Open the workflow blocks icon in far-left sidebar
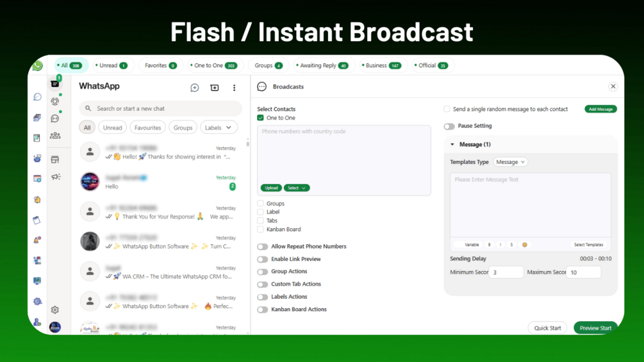This screenshot has height=362, width=644. coord(37,260)
